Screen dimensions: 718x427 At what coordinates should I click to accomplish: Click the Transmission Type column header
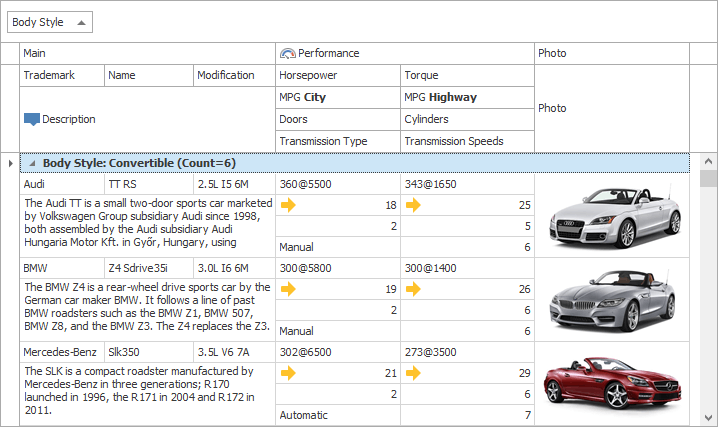pos(338,141)
